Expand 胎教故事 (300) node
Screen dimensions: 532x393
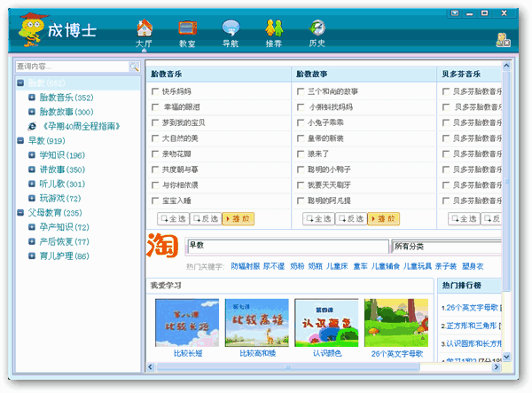pyautogui.click(x=32, y=112)
